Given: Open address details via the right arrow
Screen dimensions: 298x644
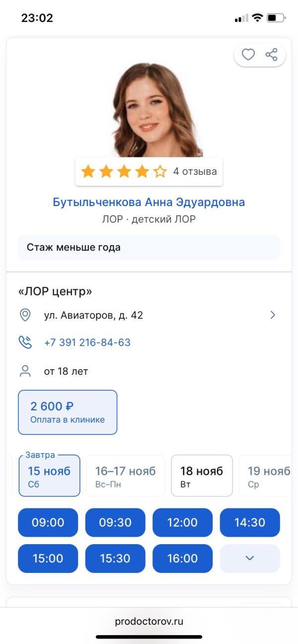Looking at the screenshot, I should (x=272, y=315).
